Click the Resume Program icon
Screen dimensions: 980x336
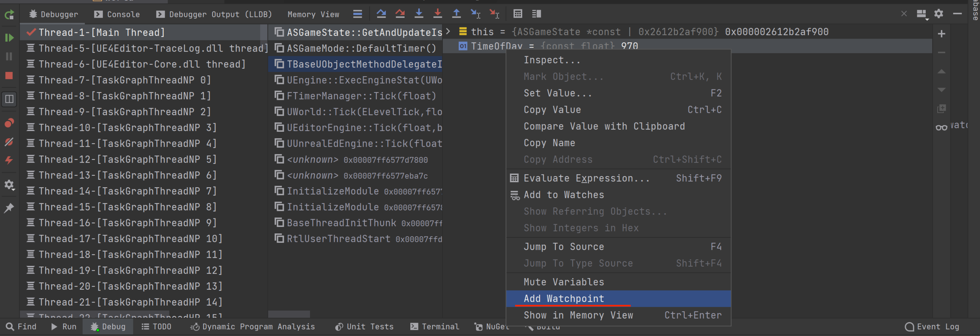coord(9,38)
